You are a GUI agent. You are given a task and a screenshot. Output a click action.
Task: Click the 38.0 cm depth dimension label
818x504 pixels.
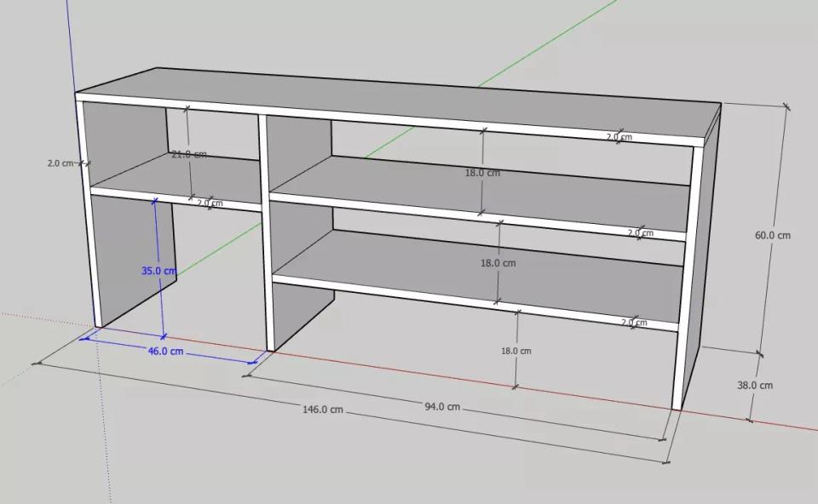pyautogui.click(x=755, y=385)
